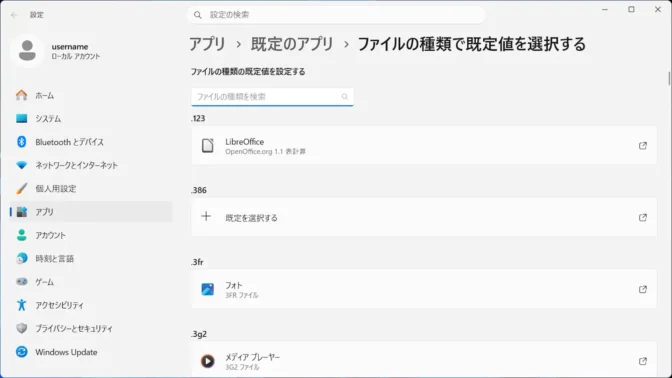Click the .3g2 extension heading
The width and height of the screenshot is (672, 378).
(x=199, y=334)
